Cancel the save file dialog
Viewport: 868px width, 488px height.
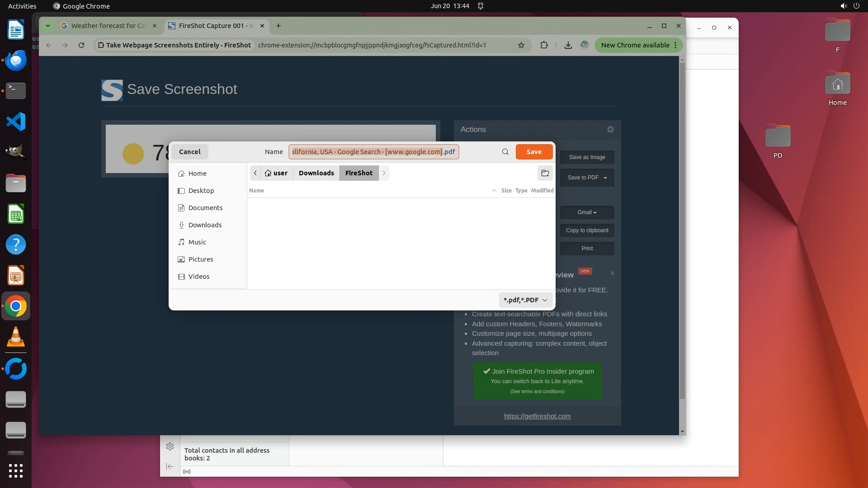point(189,152)
